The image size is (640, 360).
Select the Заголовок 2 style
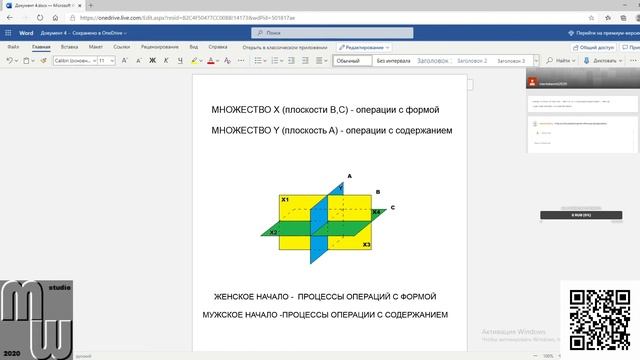click(x=472, y=61)
